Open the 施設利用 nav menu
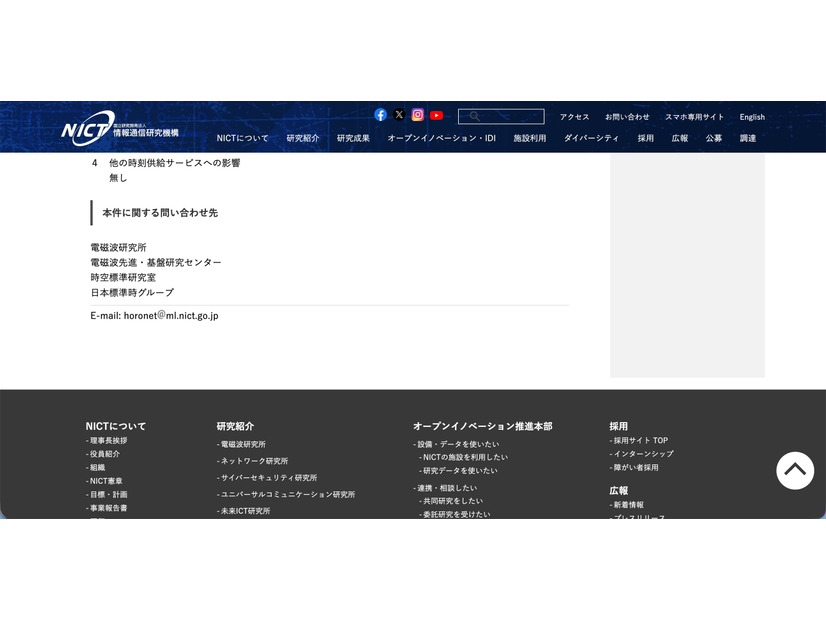 click(530, 138)
